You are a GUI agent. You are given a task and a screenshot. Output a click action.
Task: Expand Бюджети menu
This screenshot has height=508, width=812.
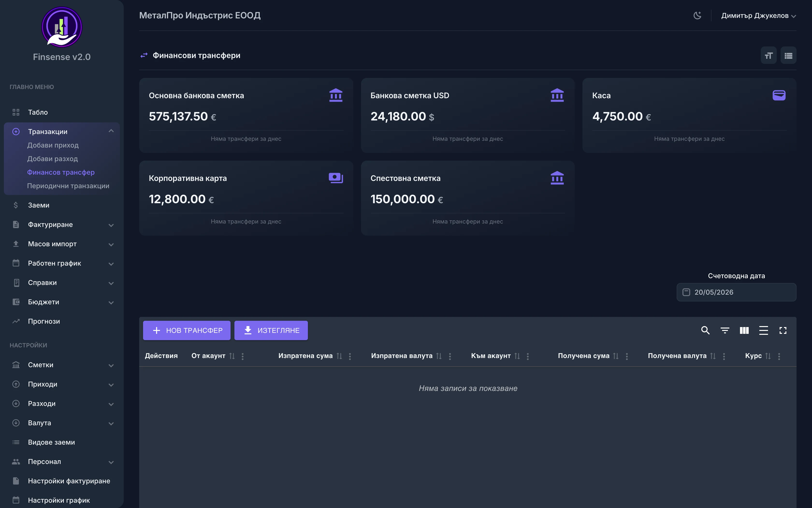click(62, 302)
